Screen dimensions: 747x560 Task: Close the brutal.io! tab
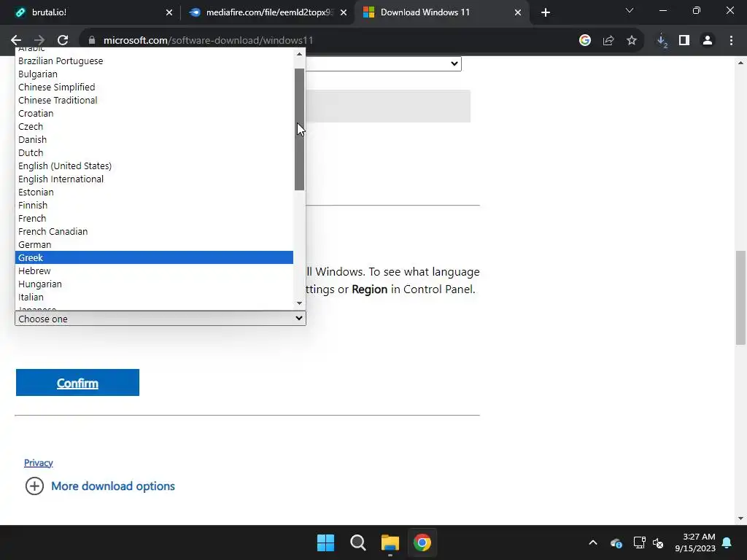[169, 12]
